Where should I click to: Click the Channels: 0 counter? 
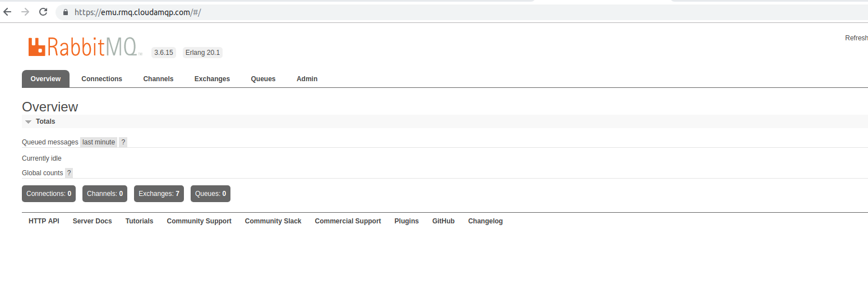click(x=105, y=194)
